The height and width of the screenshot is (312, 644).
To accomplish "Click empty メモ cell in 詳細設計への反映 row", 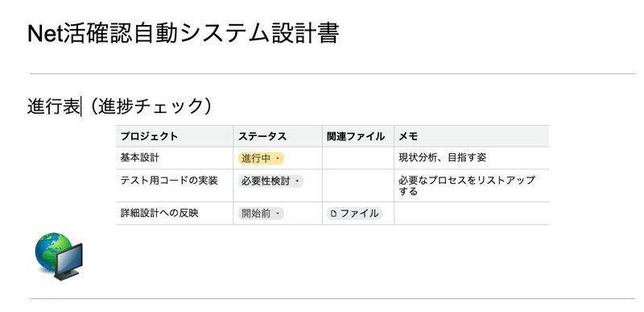I will click(472, 214).
